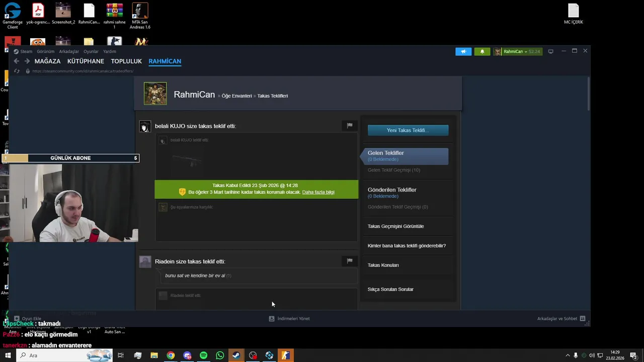Open OBS Studio taskbar icon
The width and height of the screenshot is (644, 362).
coord(253,355)
